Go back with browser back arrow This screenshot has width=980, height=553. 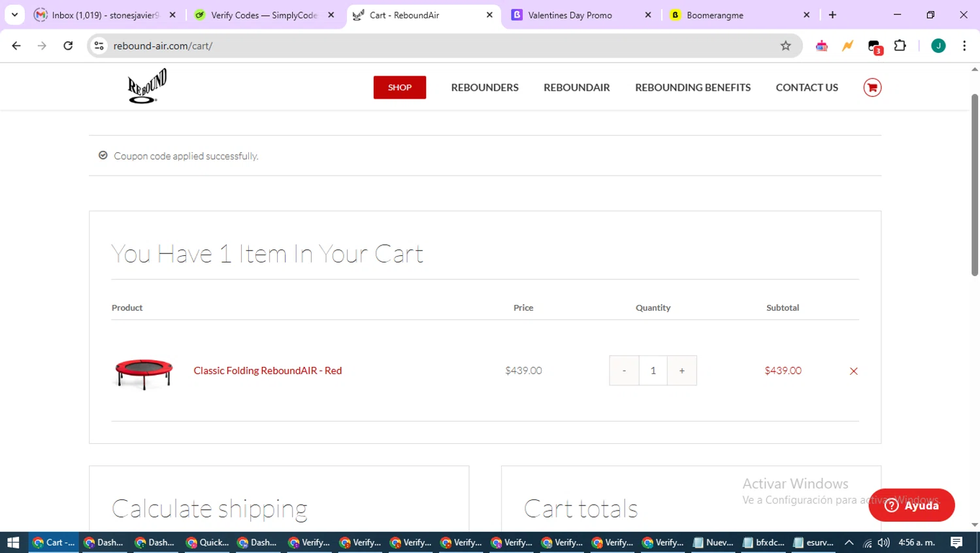click(16, 46)
